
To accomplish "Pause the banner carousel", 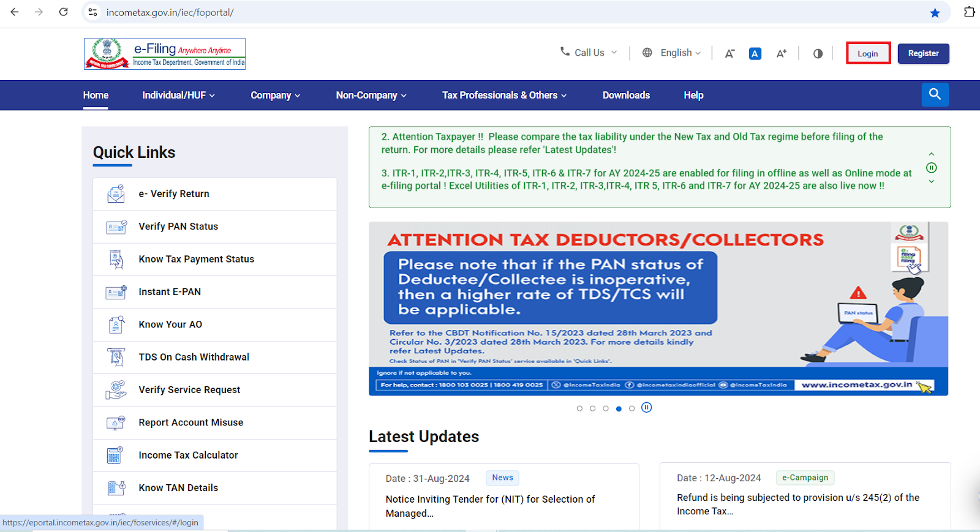I will 647,408.
